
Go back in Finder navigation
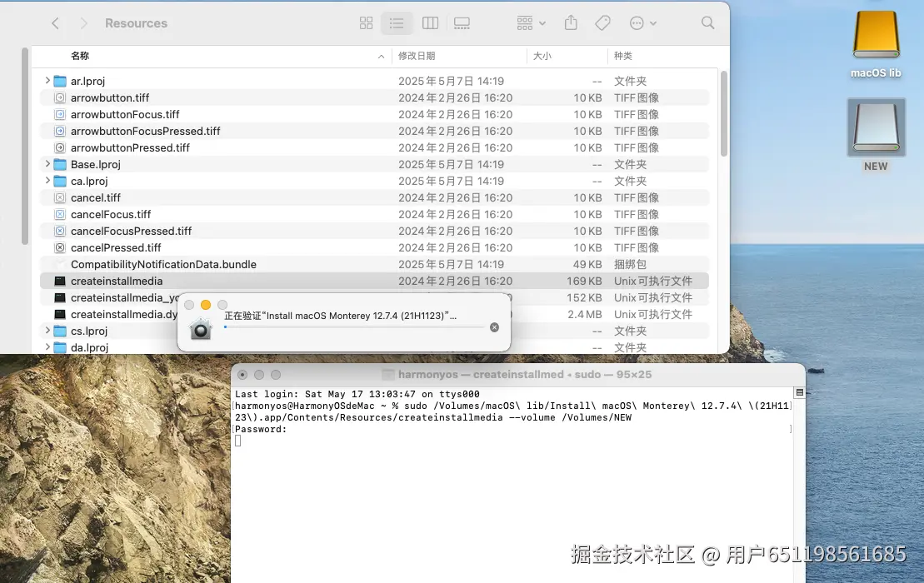[x=55, y=23]
